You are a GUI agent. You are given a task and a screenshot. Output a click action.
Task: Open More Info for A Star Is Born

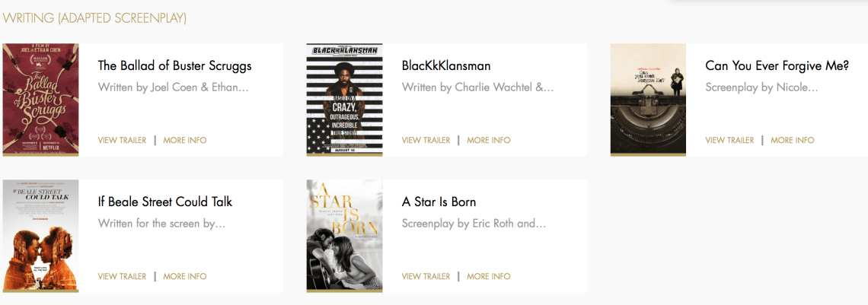click(488, 276)
